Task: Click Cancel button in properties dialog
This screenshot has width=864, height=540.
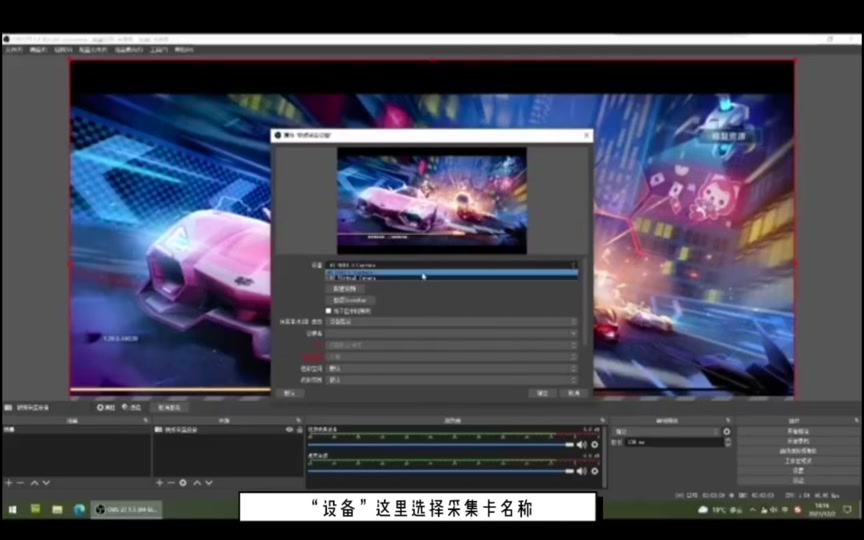Action: (574, 393)
